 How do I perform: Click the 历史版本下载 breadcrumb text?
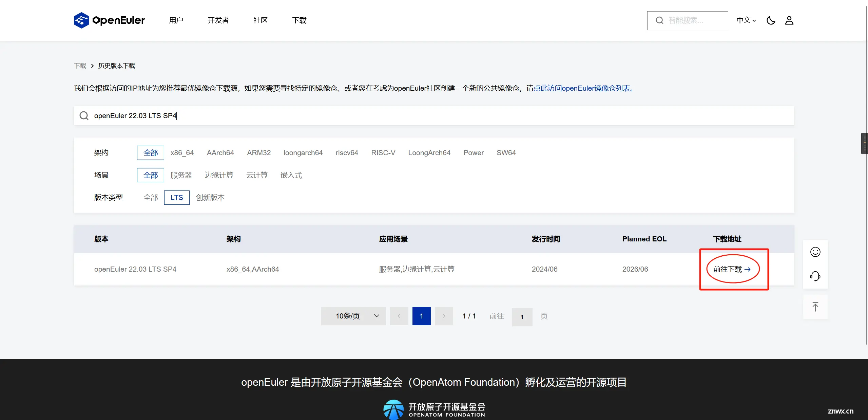[x=116, y=66]
